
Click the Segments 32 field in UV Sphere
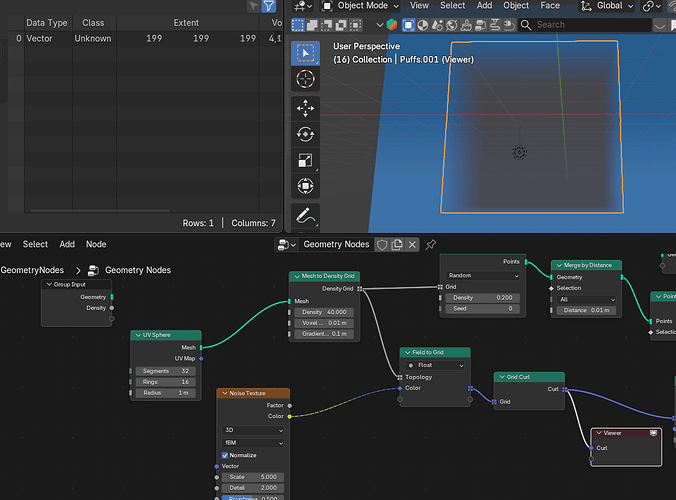[x=166, y=371]
